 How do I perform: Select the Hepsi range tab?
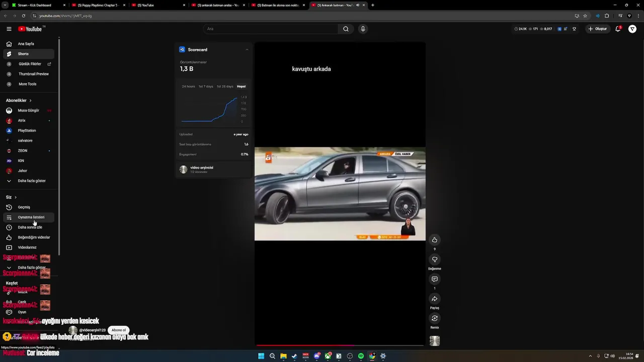[x=242, y=86]
